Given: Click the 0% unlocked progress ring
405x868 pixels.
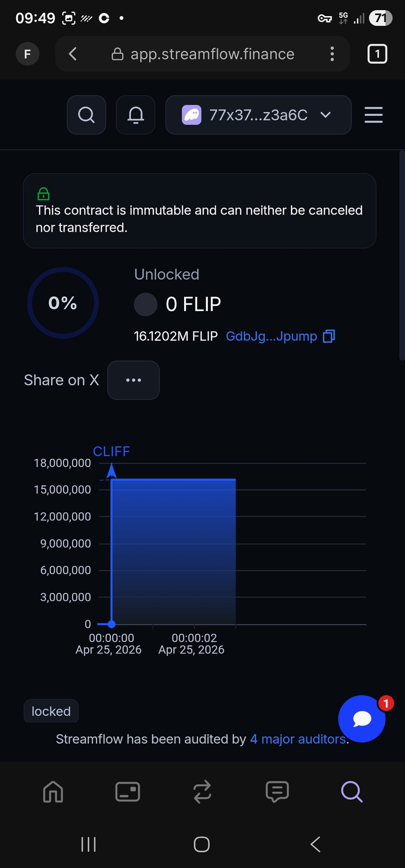Looking at the screenshot, I should [x=63, y=303].
